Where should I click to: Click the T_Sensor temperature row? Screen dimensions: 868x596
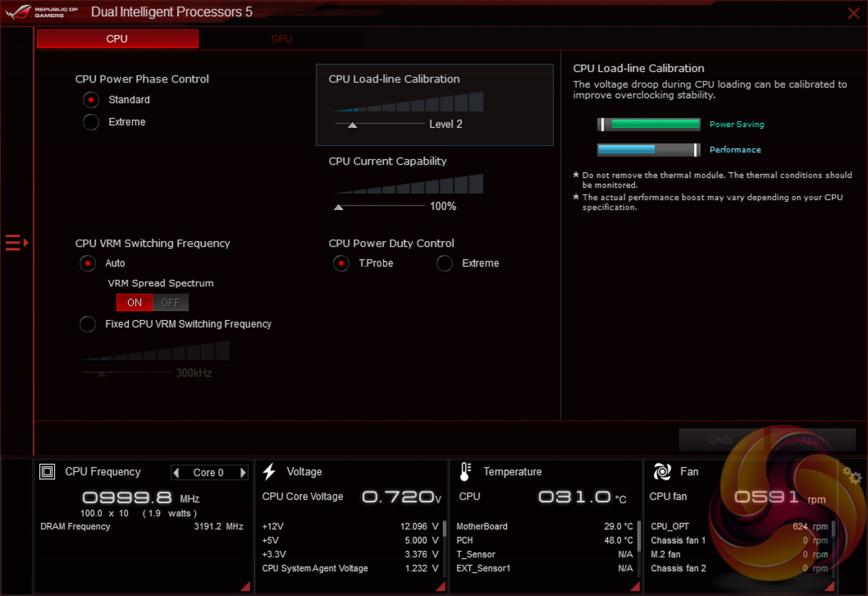coord(545,554)
